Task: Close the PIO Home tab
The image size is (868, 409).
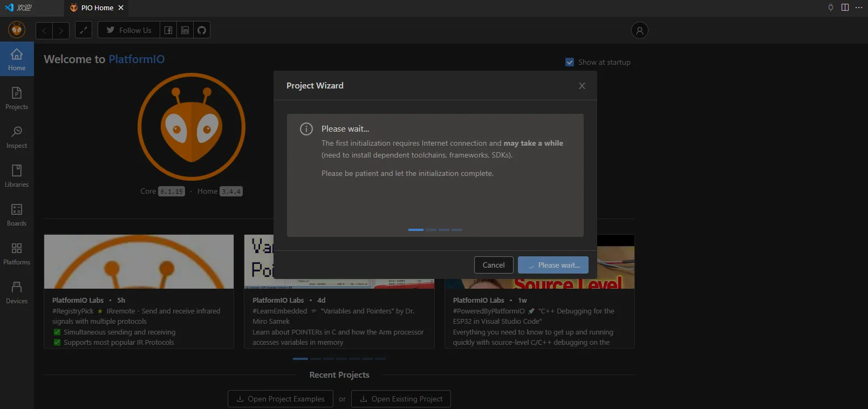Action: tap(121, 8)
